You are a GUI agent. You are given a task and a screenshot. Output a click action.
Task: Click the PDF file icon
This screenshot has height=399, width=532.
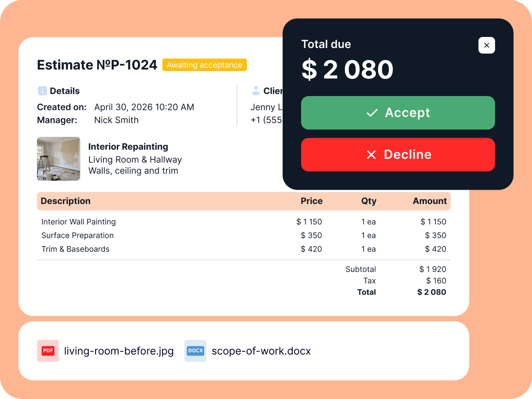pyautogui.click(x=48, y=351)
